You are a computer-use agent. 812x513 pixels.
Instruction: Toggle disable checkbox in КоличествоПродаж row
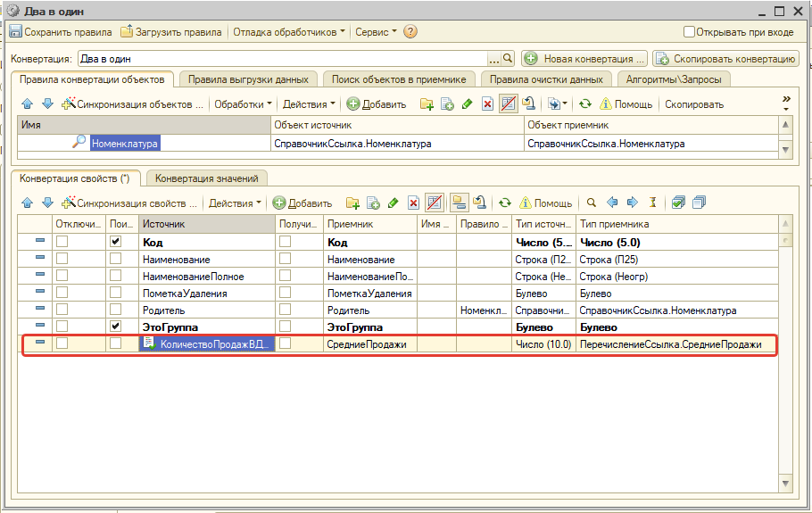[x=62, y=343]
